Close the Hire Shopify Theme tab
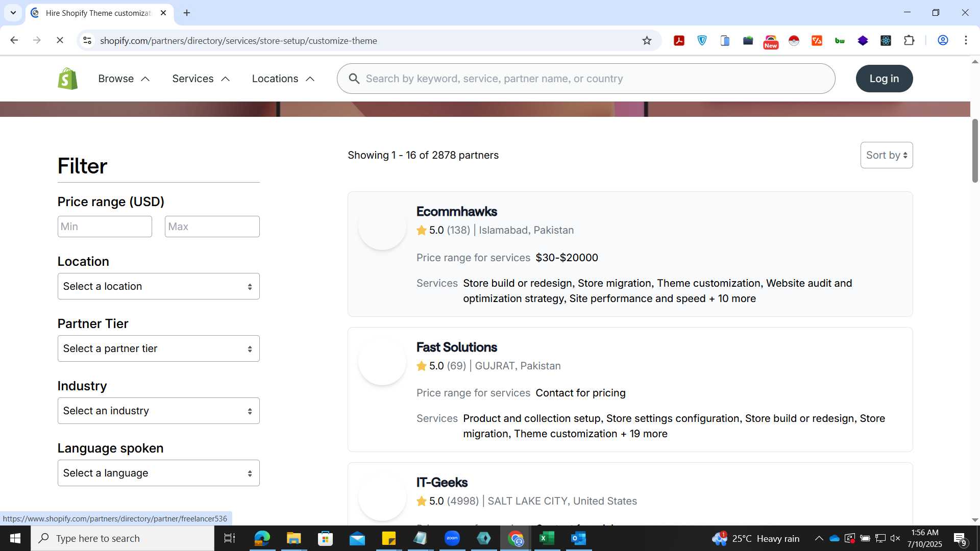 tap(163, 13)
